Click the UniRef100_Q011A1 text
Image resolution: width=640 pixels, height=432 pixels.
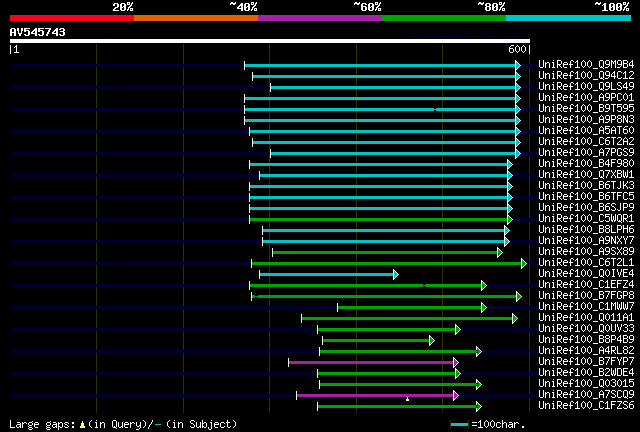click(586, 318)
